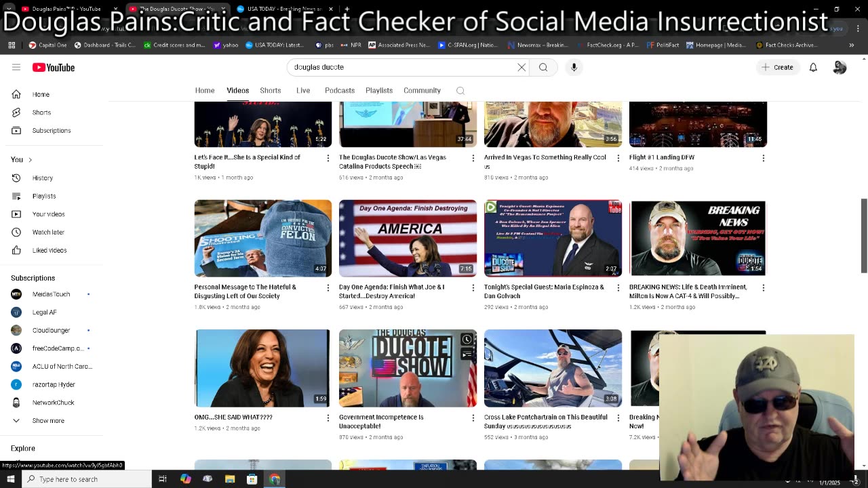Screen dimensions: 868x488
Task: Open the razortap Hyder subscription
Action: 55,384
